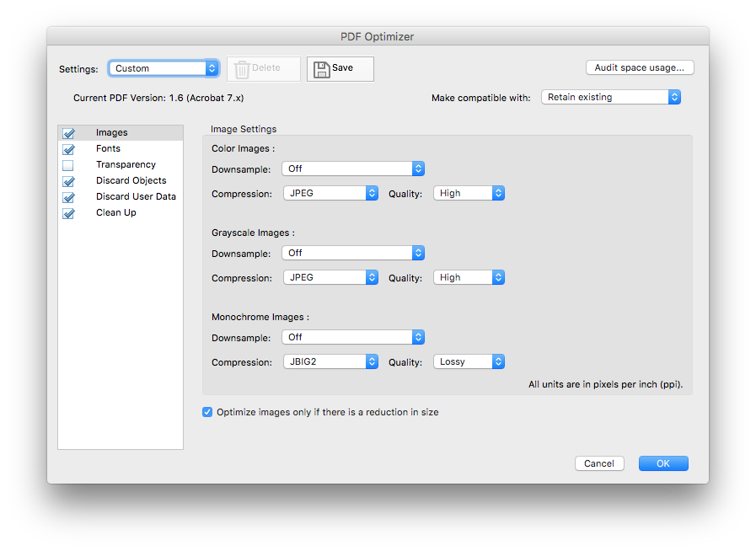
Task: Uncheck the Discard Objects checkbox
Action: coord(68,180)
